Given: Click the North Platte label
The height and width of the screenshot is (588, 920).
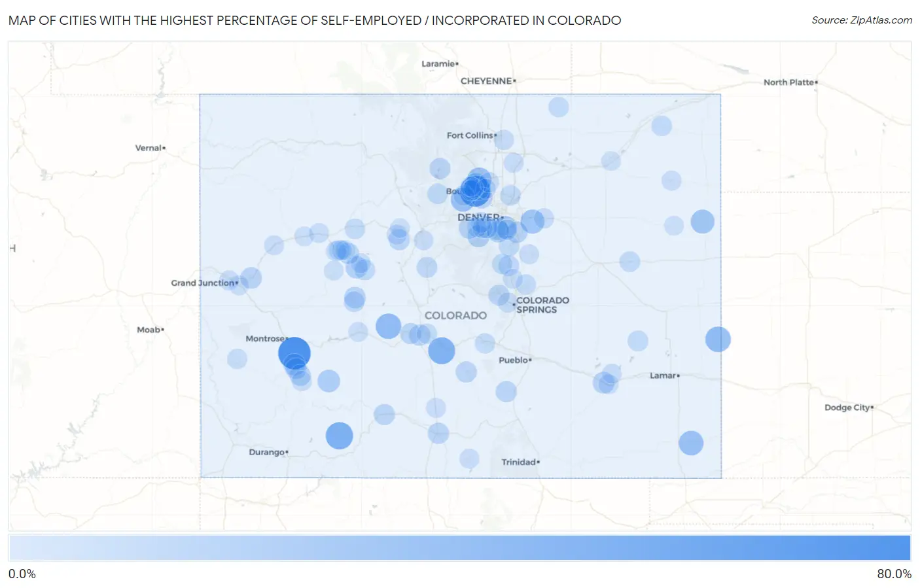Looking at the screenshot, I should 790,82.
